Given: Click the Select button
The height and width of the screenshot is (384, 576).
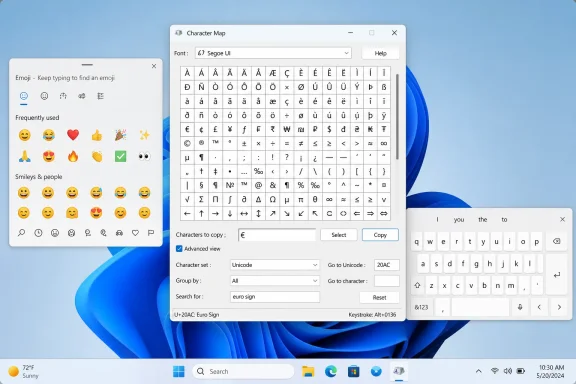Looking at the screenshot, I should pyautogui.click(x=339, y=235).
